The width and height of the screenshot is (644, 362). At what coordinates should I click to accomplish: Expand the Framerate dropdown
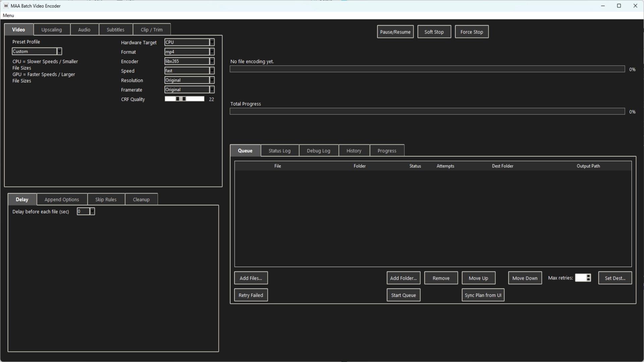212,89
